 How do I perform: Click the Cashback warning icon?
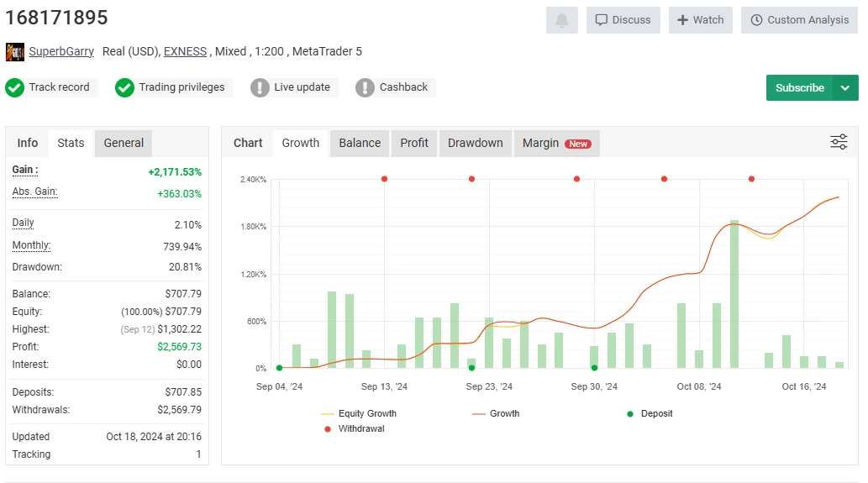365,87
